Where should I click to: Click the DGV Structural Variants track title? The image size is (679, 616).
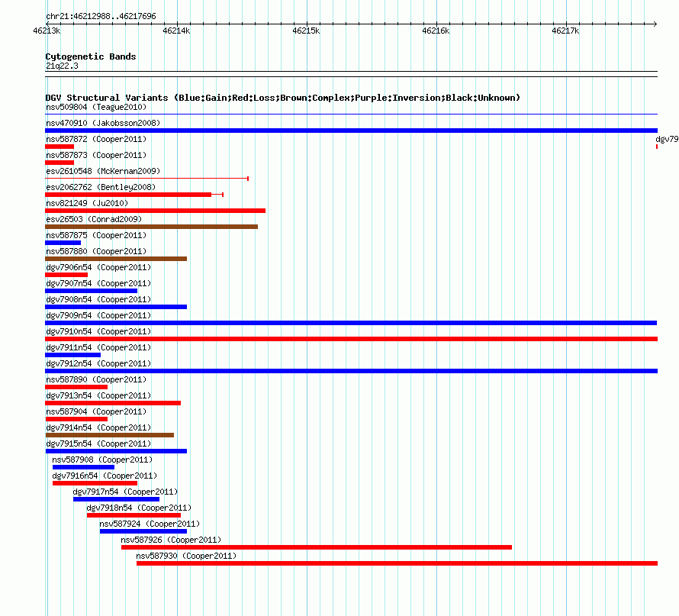click(x=282, y=98)
